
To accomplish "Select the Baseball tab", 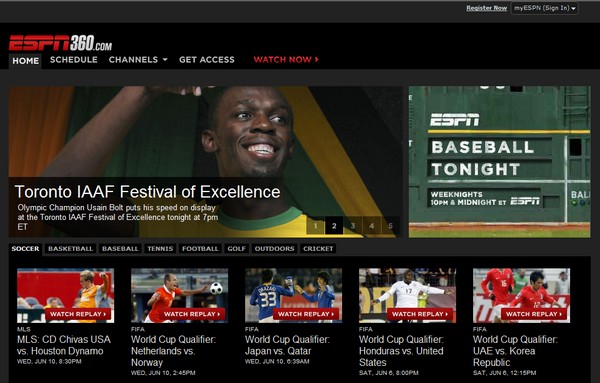I will [120, 249].
